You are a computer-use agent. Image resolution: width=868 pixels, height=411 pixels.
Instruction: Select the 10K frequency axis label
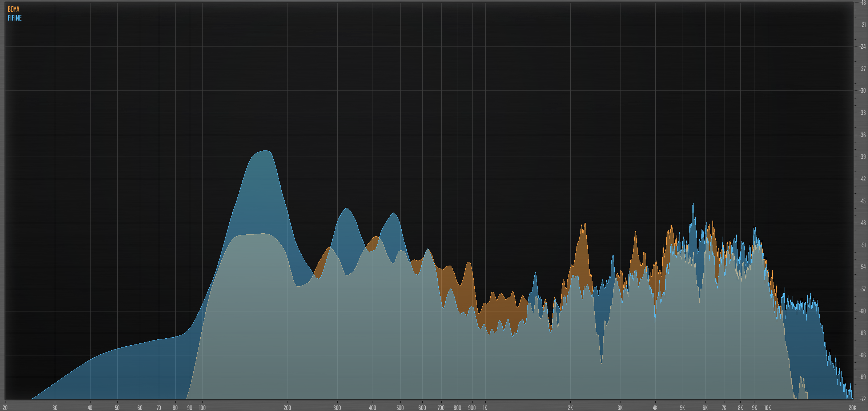point(767,408)
